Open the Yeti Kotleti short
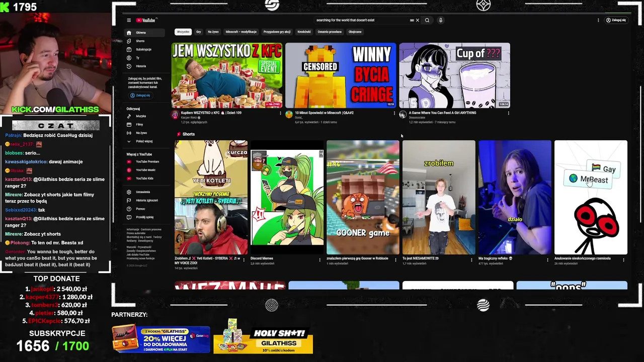Viewport: 644px width, 362px height. (211, 197)
